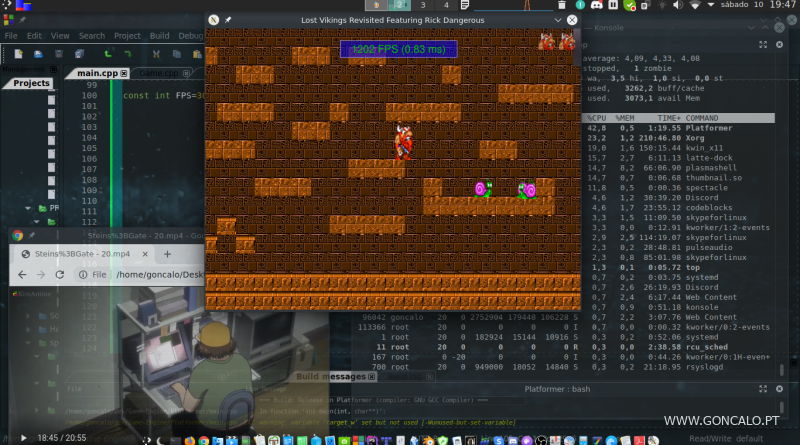
Task: Click the Cut scissors icon in Code::Blocks
Action: 156,54
